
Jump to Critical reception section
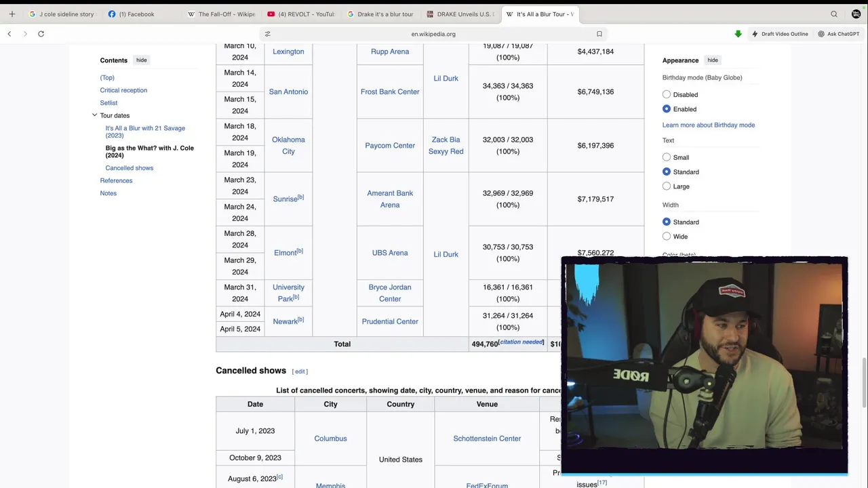pos(123,90)
